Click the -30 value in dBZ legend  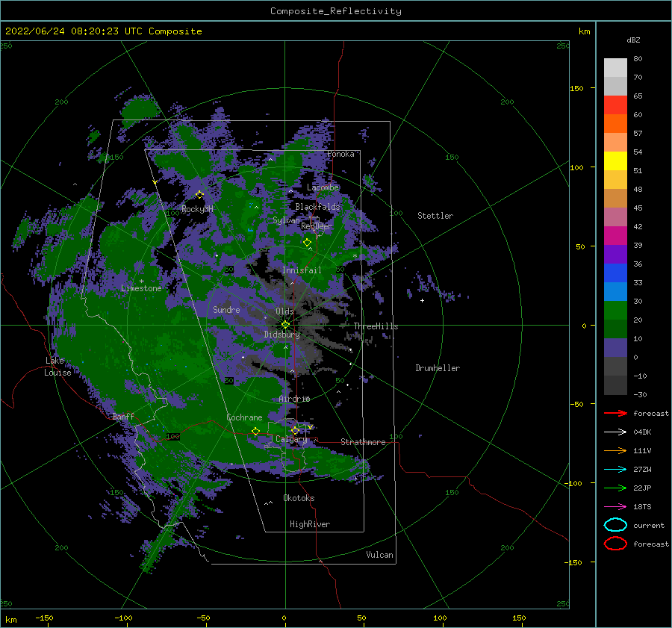click(x=640, y=394)
